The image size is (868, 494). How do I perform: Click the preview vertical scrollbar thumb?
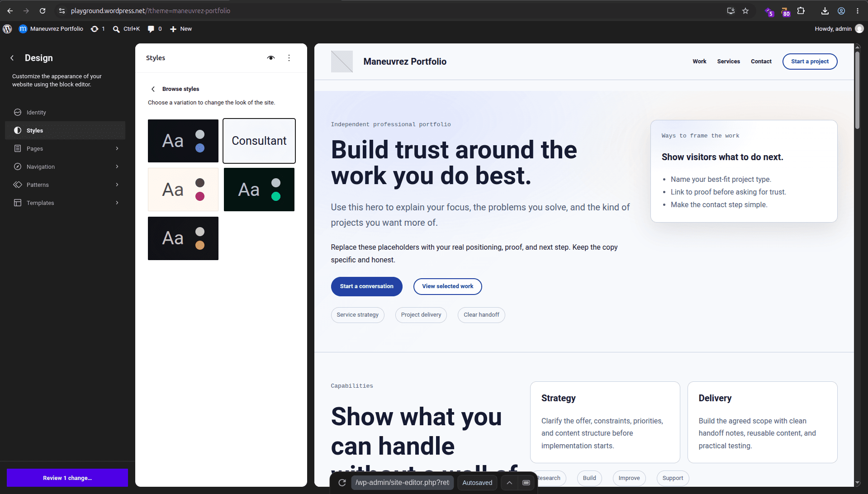click(857, 90)
